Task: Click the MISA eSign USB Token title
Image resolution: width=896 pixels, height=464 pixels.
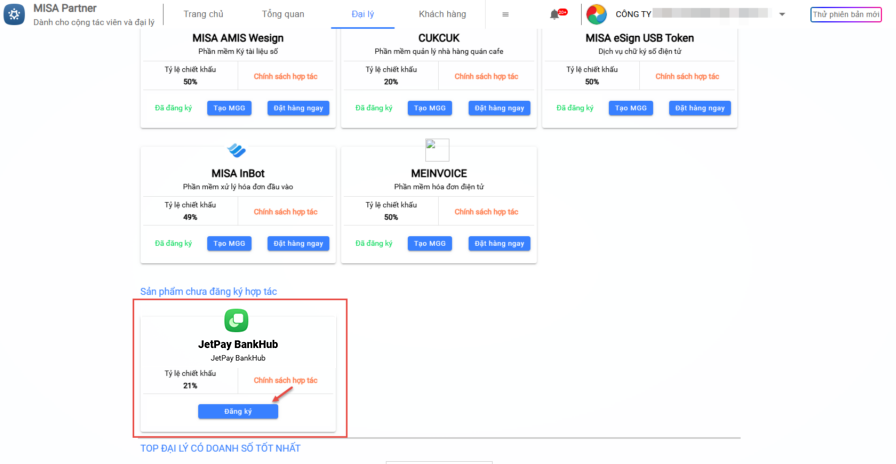Action: (x=639, y=38)
